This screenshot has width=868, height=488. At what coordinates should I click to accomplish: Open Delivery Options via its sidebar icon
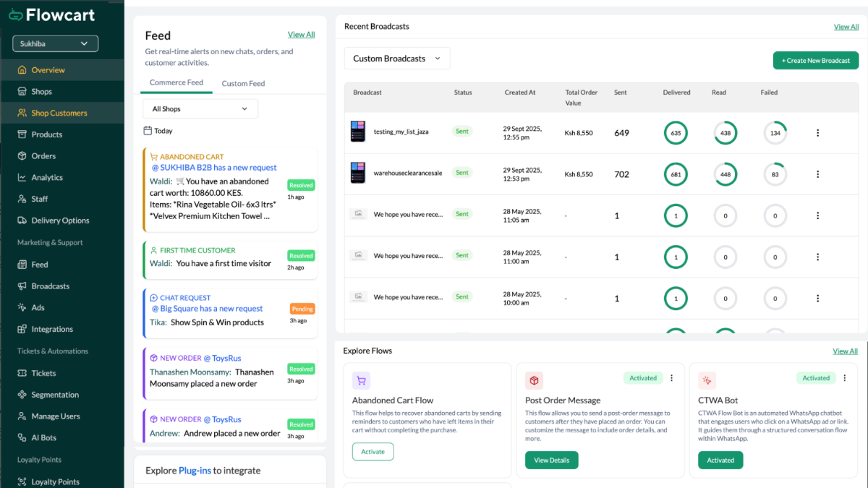[22, 221]
